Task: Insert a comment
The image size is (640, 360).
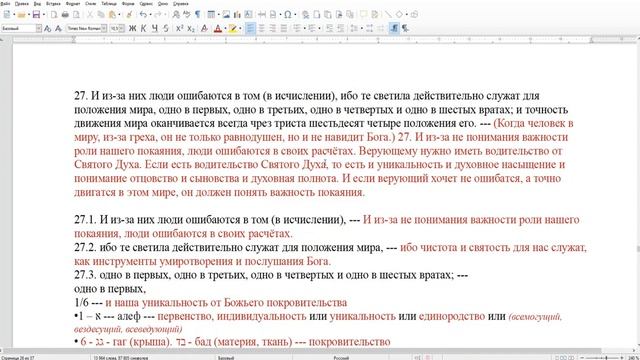Action: tap(363, 15)
